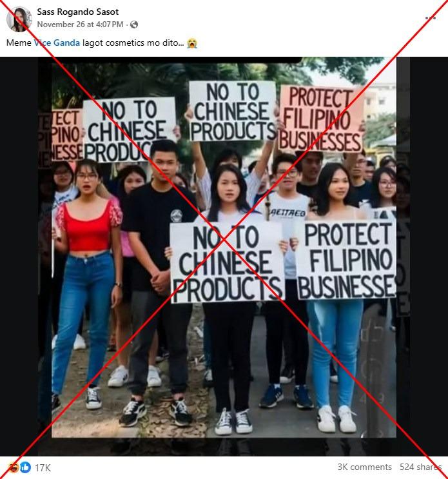Open the three-dot post options menu
Screen dimensions: 448x479
click(431, 18)
